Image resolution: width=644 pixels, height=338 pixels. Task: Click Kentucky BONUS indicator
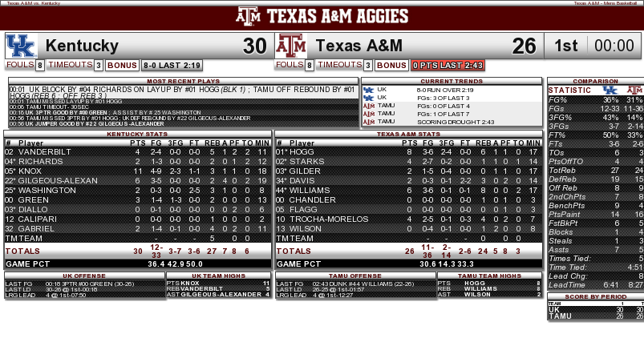[122, 65]
